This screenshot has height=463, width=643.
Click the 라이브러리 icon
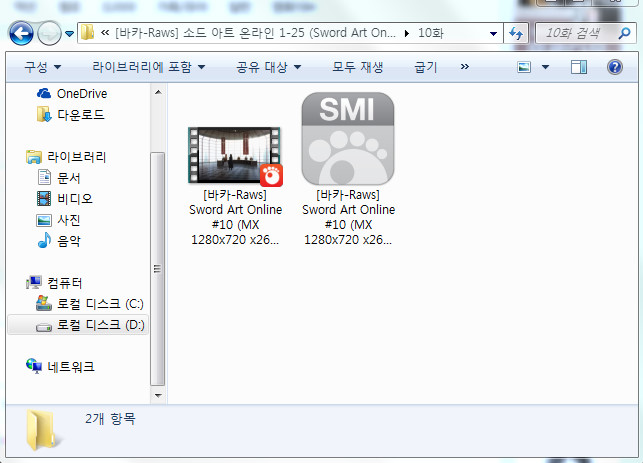(34, 157)
